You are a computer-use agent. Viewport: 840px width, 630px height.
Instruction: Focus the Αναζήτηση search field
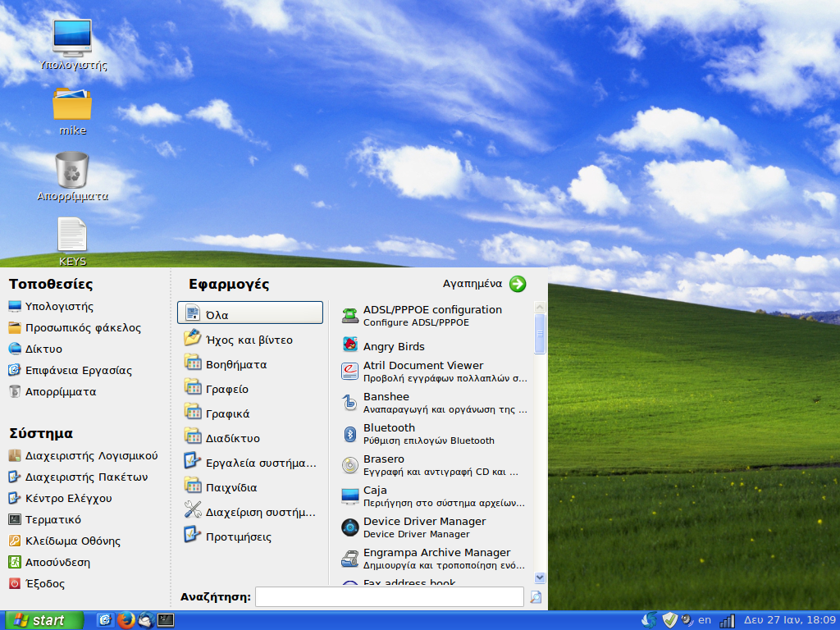coord(390,597)
